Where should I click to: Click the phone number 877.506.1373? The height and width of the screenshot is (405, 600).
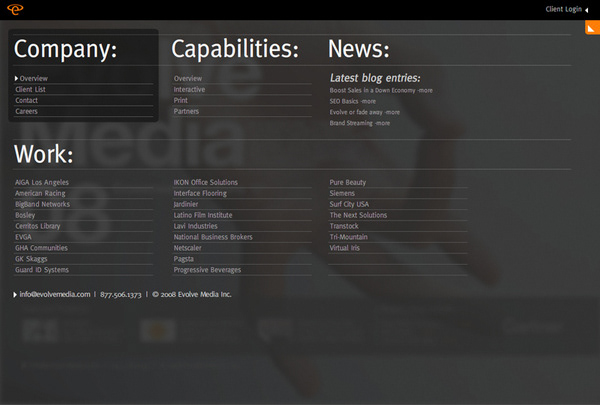coord(121,294)
